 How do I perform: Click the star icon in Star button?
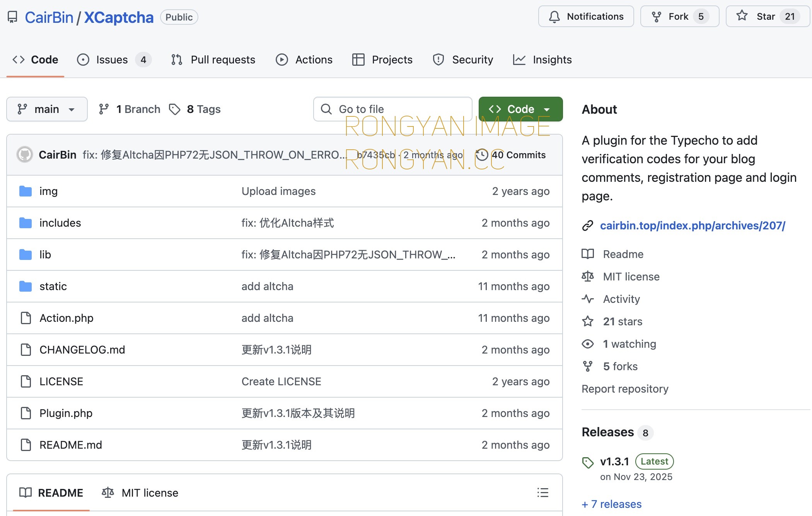tap(742, 16)
